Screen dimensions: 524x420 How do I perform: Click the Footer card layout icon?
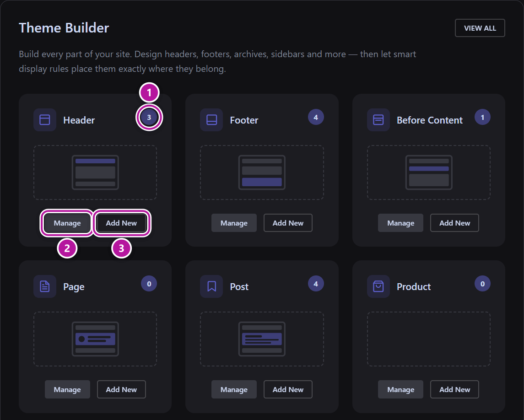tap(211, 119)
